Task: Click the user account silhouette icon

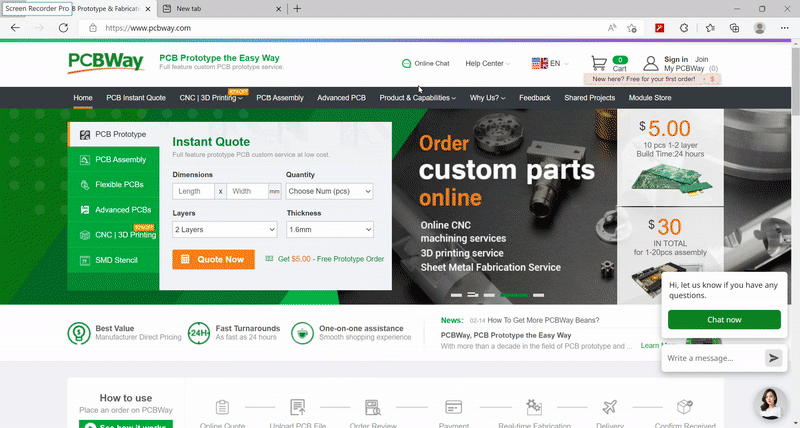Action: (x=651, y=63)
